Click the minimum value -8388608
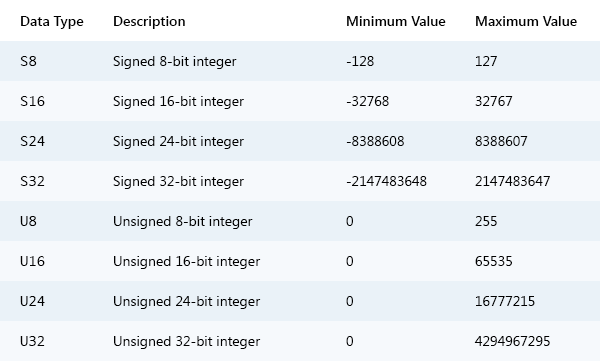The height and width of the screenshot is (362, 600). (375, 141)
